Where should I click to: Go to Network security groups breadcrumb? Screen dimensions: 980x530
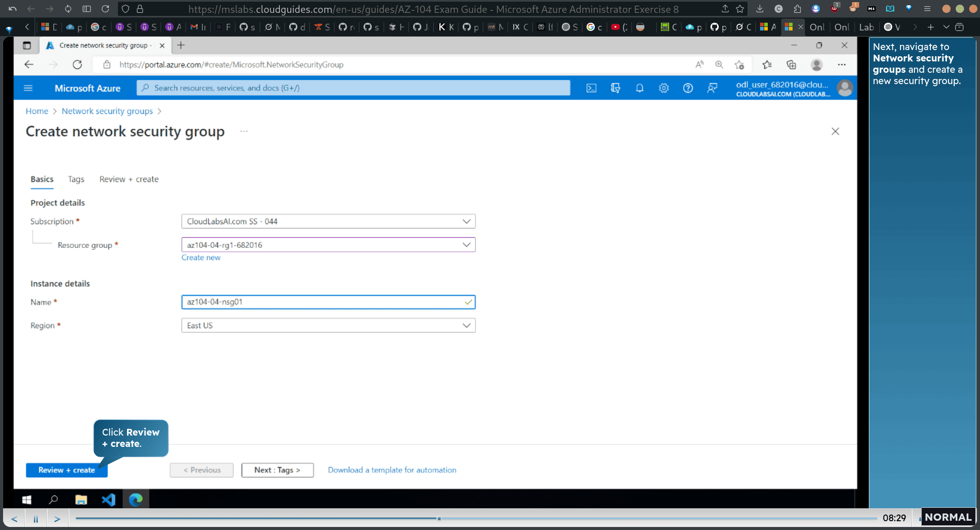[x=107, y=111]
